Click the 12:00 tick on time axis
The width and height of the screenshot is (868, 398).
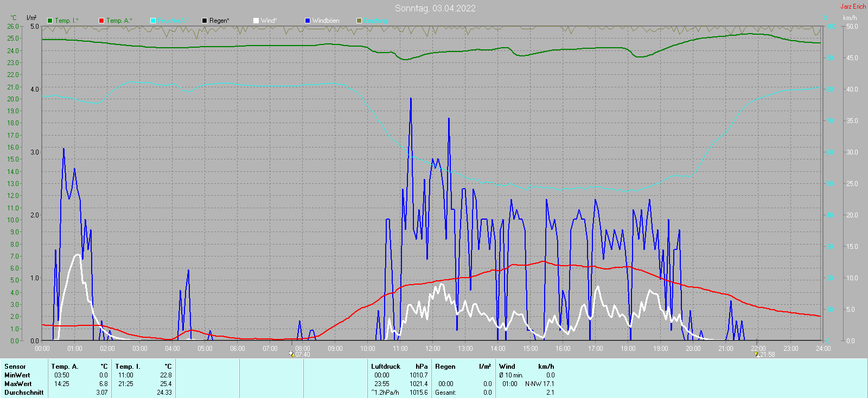pyautogui.click(x=433, y=348)
